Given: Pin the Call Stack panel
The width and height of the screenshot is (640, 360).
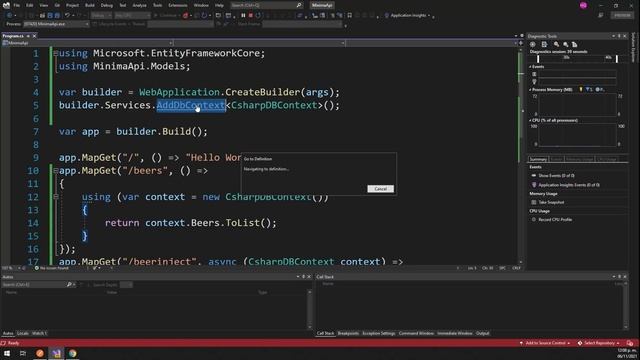Looking at the screenshot, I should pyautogui.click(x=619, y=277).
